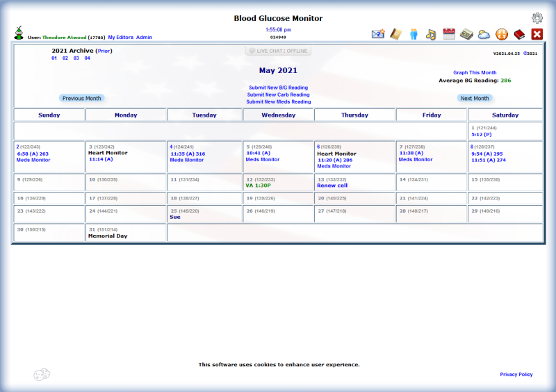Open the weather cloud icon
This screenshot has width=556, height=392.
click(x=484, y=35)
